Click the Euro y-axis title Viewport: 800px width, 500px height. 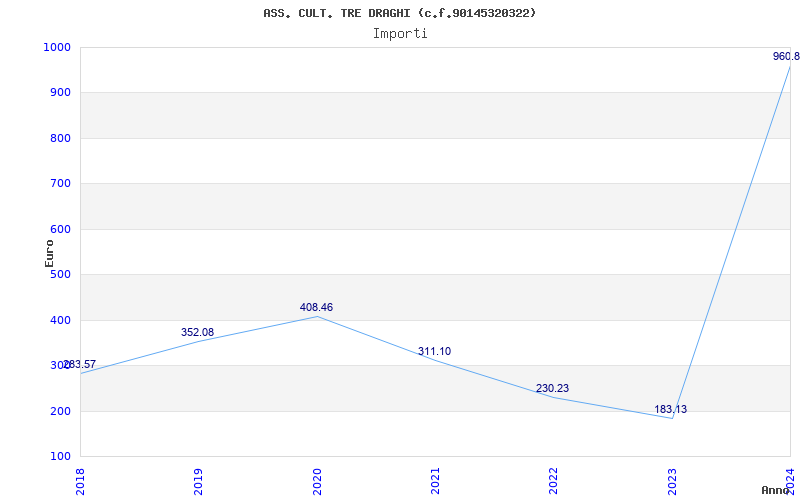click(49, 254)
